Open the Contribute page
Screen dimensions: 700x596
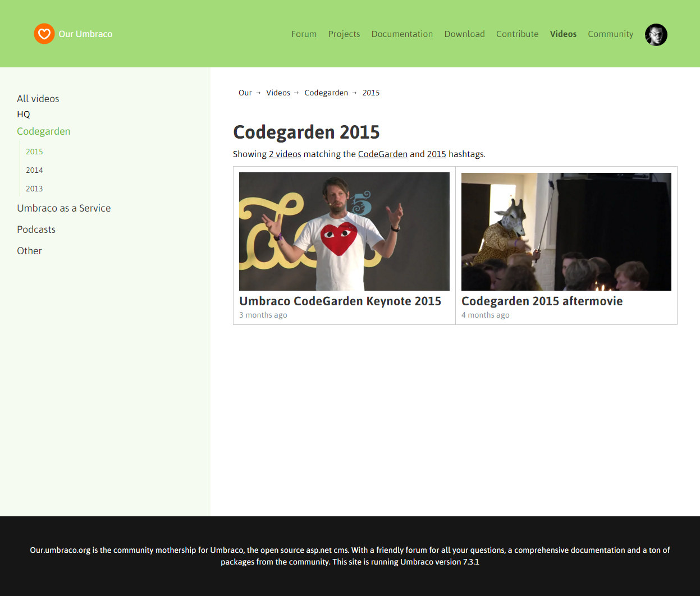[x=517, y=34]
